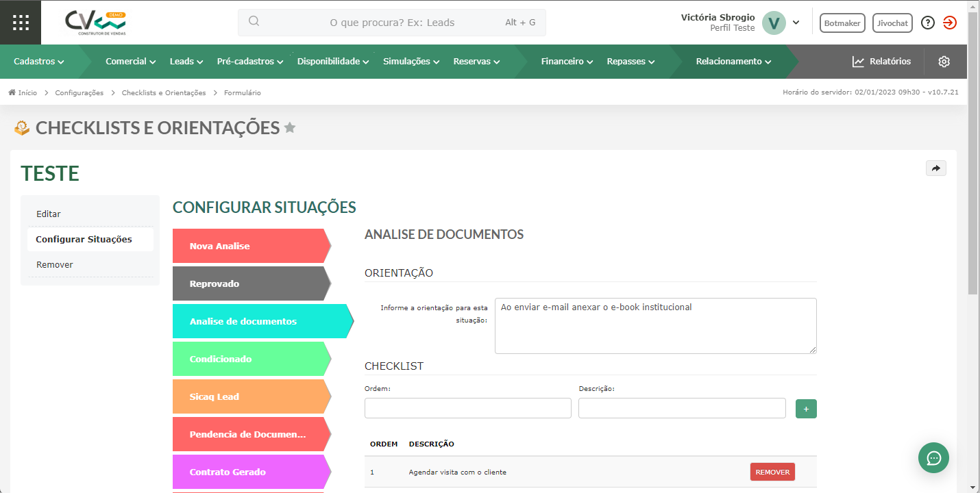The image size is (980, 493).
Task: Open the chat bubble widget
Action: 933,458
